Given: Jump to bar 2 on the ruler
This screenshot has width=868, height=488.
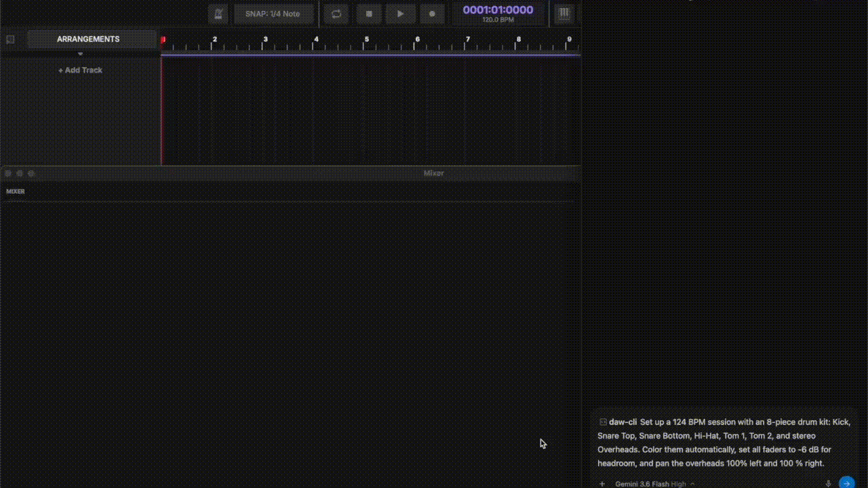Looking at the screenshot, I should [214, 39].
